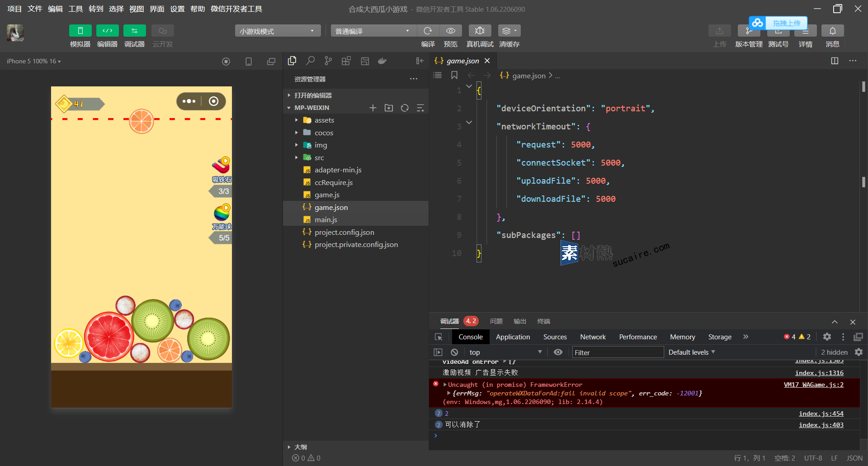Switch to the Performance tab
This screenshot has height=466, width=868.
638,337
